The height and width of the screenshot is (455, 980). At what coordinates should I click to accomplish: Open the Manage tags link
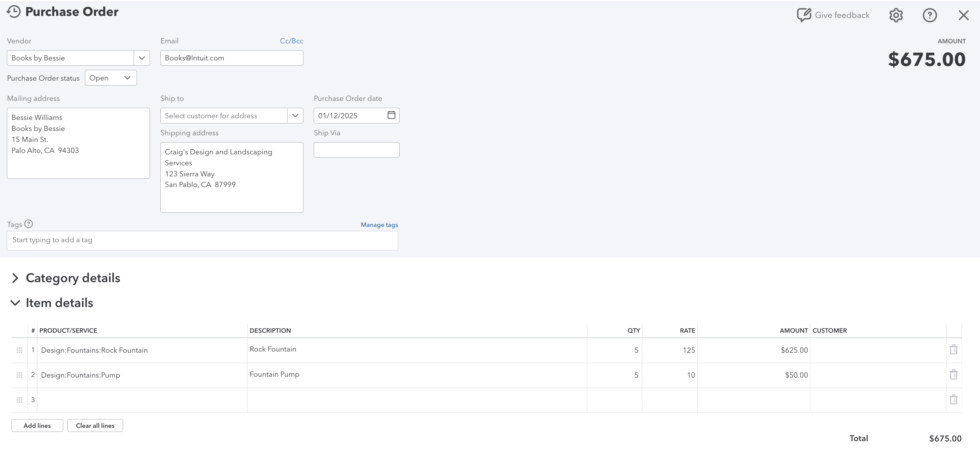379,225
